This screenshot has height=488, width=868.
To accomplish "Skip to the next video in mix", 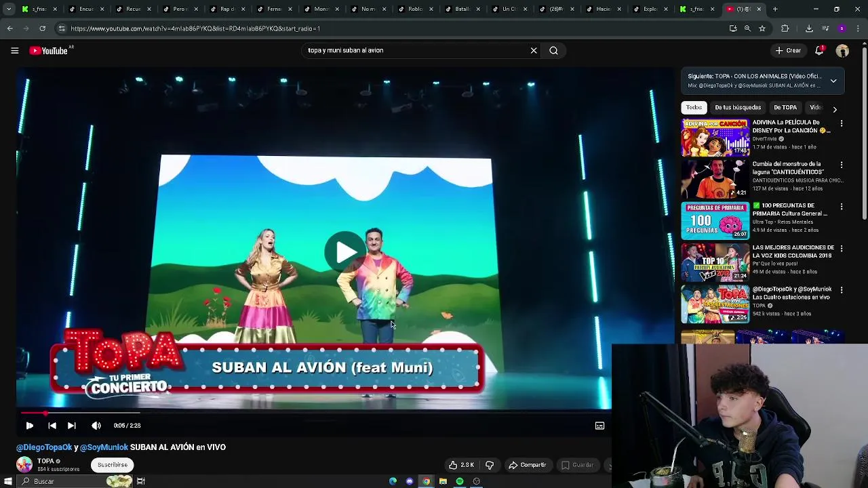I will pos(71,426).
